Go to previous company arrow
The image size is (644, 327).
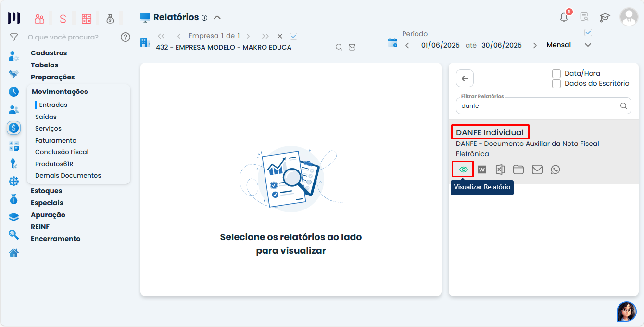(179, 36)
